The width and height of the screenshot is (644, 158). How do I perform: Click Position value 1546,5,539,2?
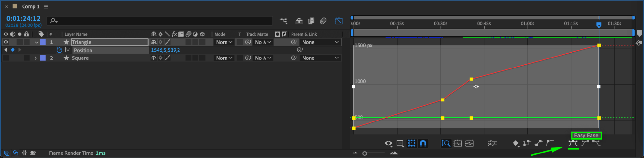(166, 50)
